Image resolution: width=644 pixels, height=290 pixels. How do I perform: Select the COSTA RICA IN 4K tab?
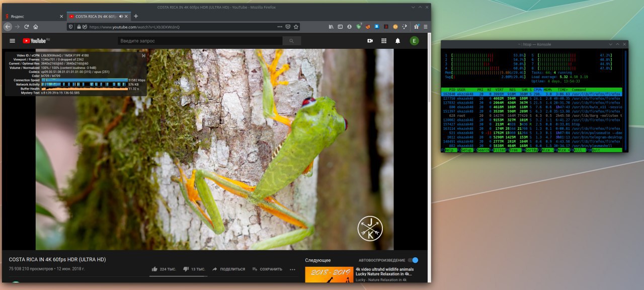99,16
